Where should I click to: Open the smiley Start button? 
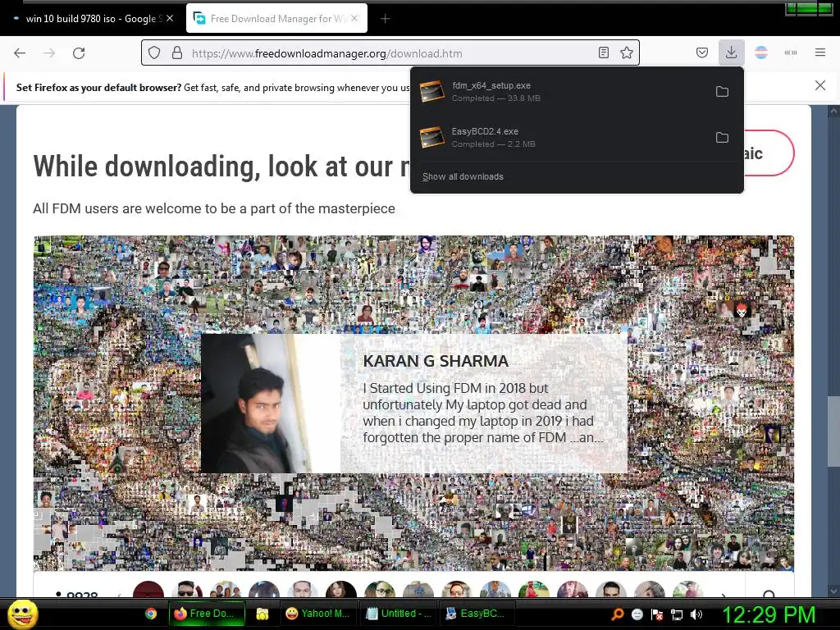[22, 614]
